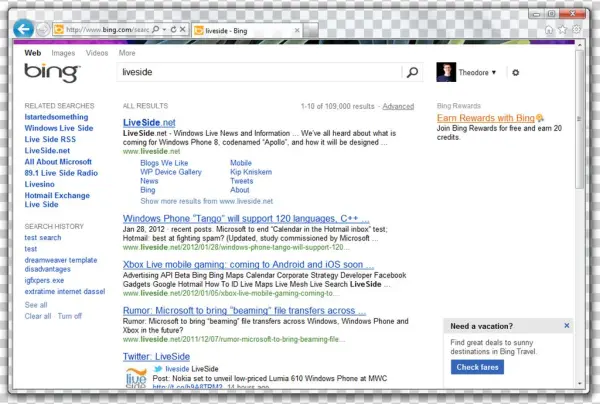
Task: Show more results from www.liveside.net
Action: (x=207, y=201)
